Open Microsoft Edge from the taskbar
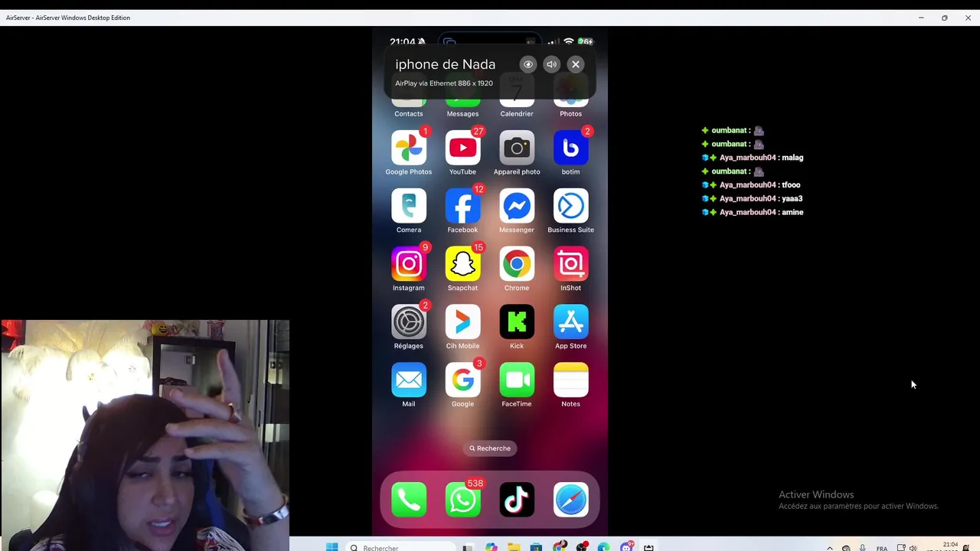Viewport: 980px width, 551px height. 603,546
